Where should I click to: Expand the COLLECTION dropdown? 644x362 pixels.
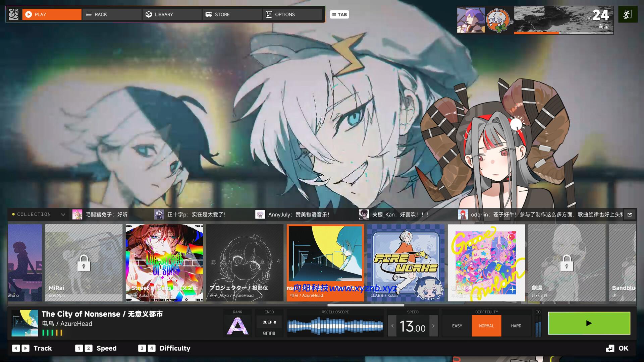click(x=63, y=215)
